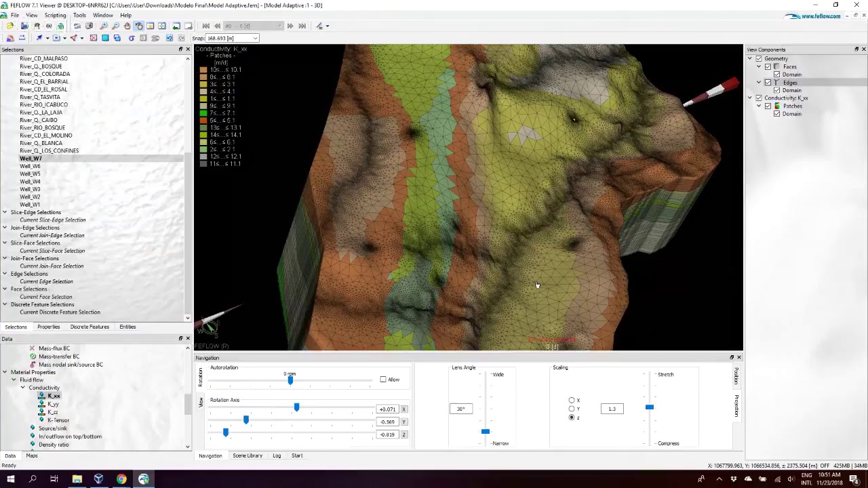Switch to the Scene Library tab
This screenshot has width=868, height=488.
coord(248,455)
